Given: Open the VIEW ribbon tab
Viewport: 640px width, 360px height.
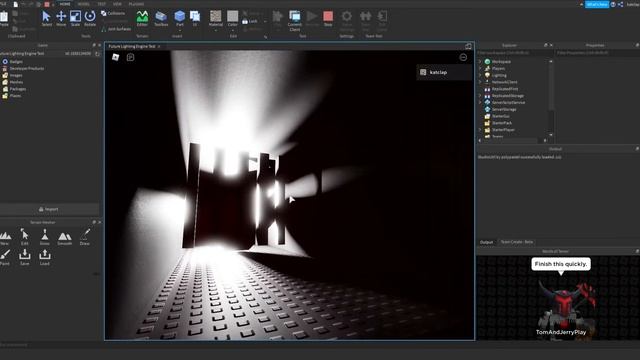Looking at the screenshot, I should 117,4.
